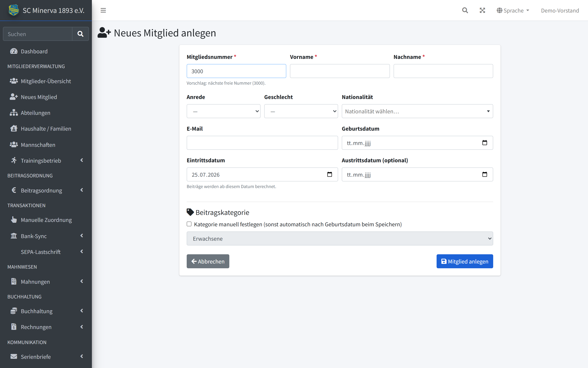
Task: Open Mannschaften menu item
Action: 46,145
